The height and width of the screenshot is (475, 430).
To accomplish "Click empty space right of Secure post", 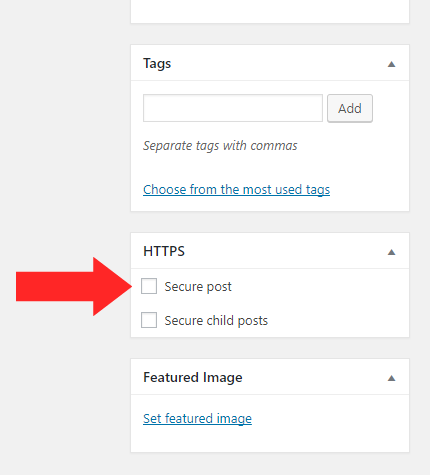I will click(320, 287).
